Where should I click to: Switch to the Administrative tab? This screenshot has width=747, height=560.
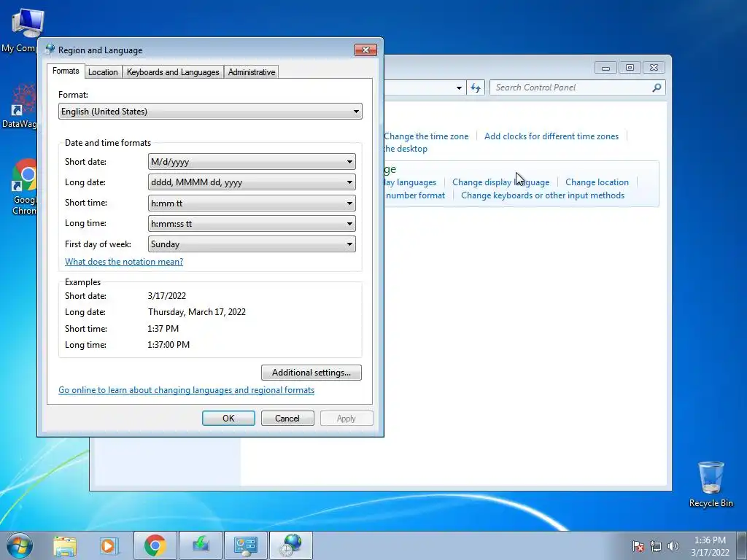[252, 72]
